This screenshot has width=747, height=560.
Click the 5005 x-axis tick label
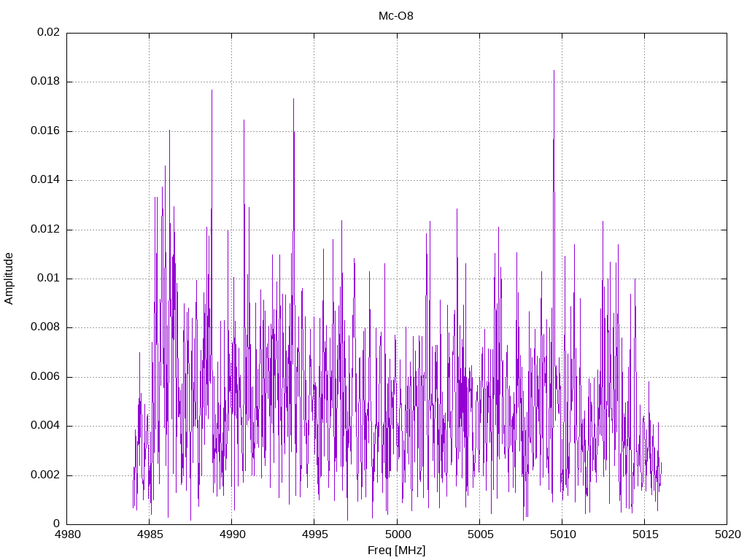(x=480, y=534)
